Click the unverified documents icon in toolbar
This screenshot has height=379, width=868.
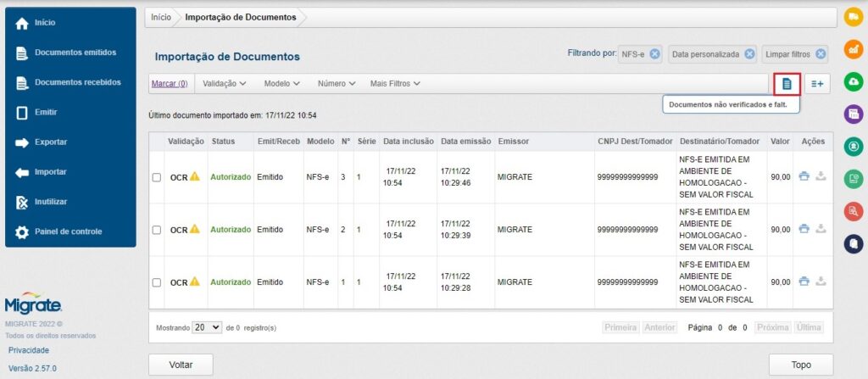pyautogui.click(x=787, y=83)
